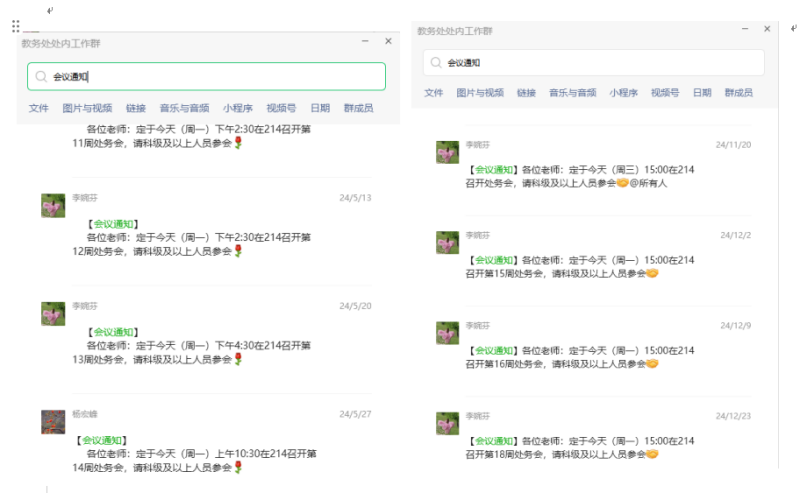Click the 会议通知 search field in right window
This screenshot has width=800, height=493.
pos(600,63)
